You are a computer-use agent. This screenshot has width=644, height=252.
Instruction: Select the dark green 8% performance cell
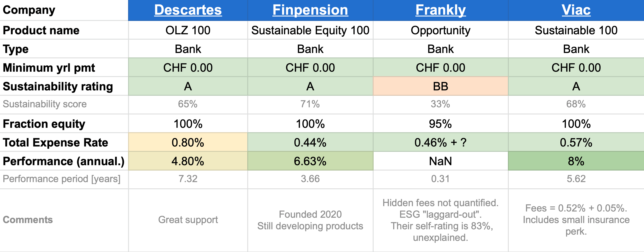point(576,161)
